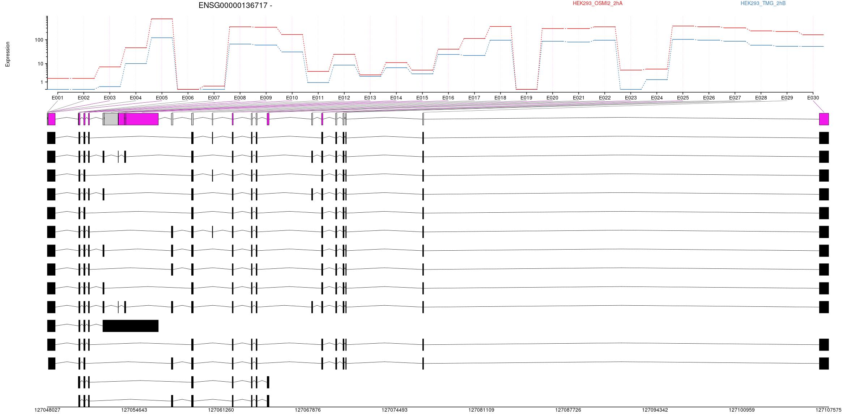Click the exon label E024
This screenshot has height=416, width=868.
click(x=657, y=98)
